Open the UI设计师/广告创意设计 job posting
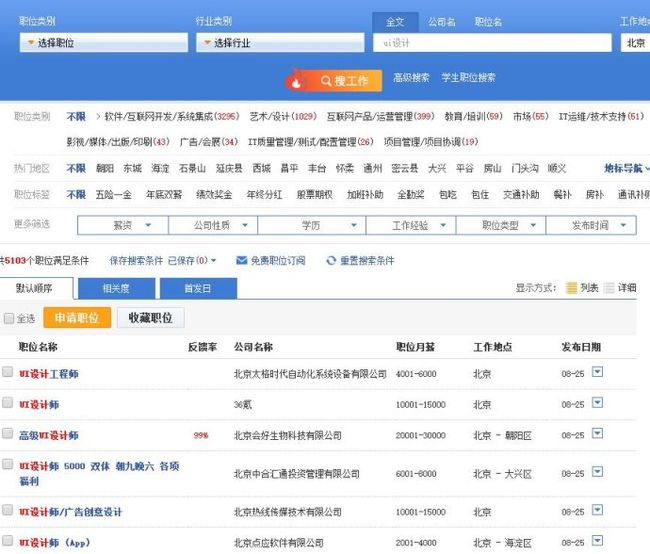The height and width of the screenshot is (554, 650). pos(70,512)
